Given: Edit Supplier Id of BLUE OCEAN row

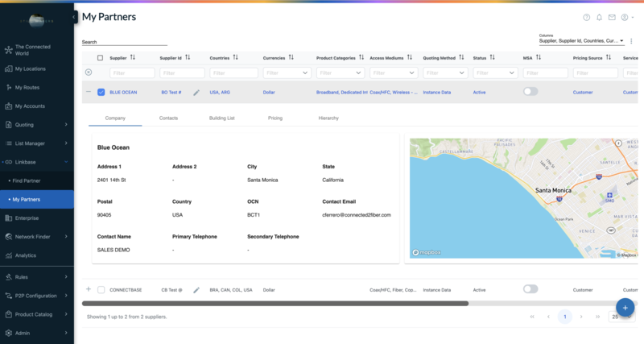Looking at the screenshot, I should (x=196, y=93).
